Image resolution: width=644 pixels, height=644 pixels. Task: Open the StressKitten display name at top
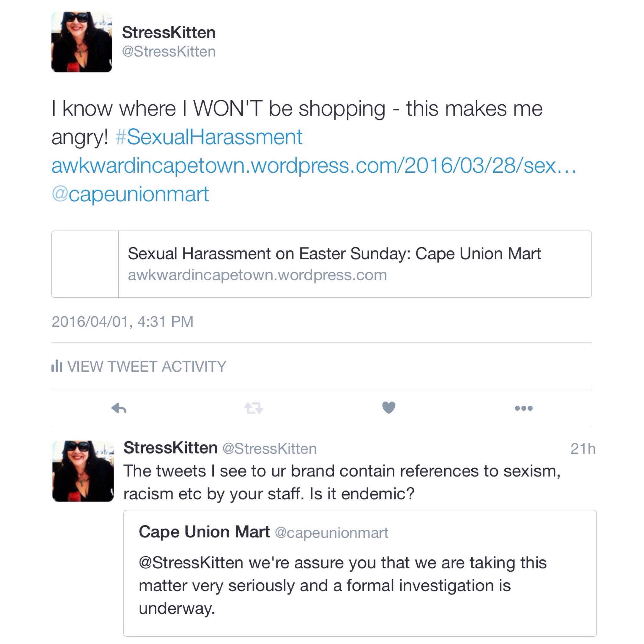(x=169, y=33)
